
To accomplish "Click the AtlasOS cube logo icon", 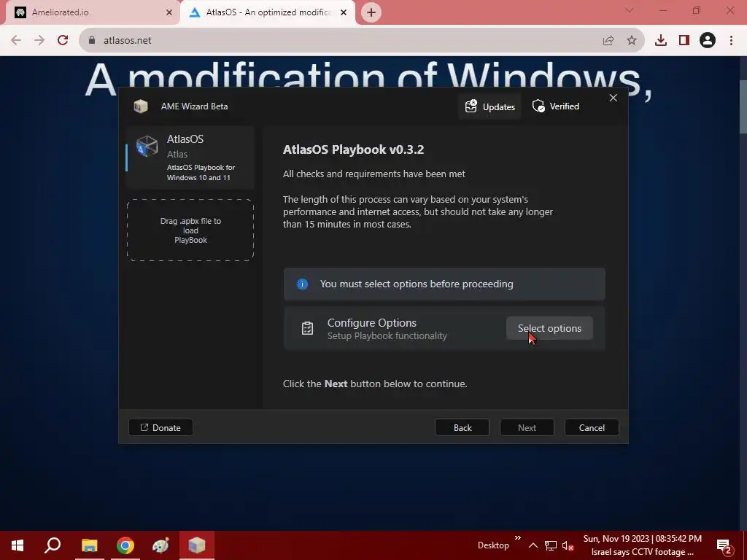I will 147,146.
